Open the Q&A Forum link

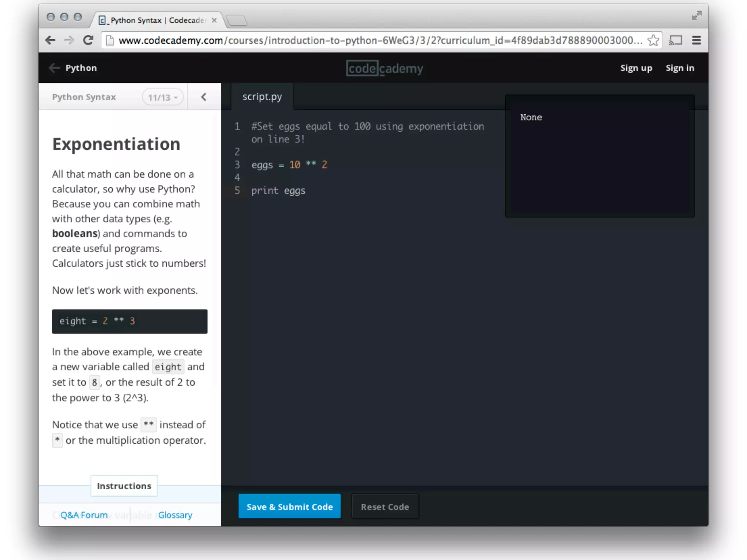[84, 515]
